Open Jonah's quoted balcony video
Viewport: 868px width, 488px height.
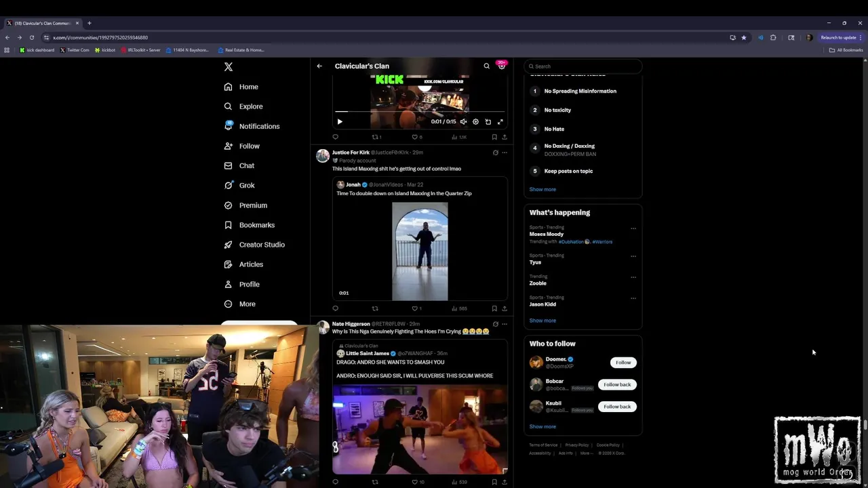click(420, 251)
